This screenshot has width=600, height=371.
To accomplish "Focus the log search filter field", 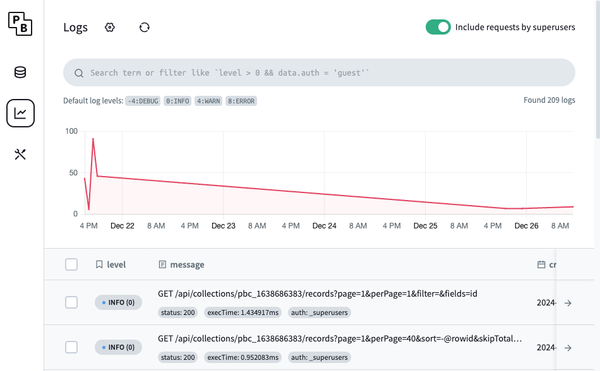I will 319,73.
